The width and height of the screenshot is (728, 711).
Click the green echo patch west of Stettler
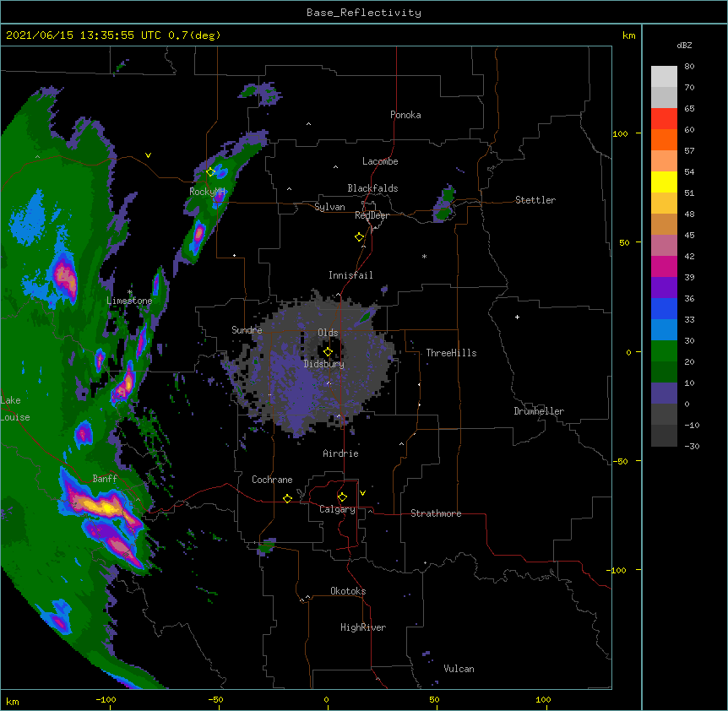tap(446, 204)
